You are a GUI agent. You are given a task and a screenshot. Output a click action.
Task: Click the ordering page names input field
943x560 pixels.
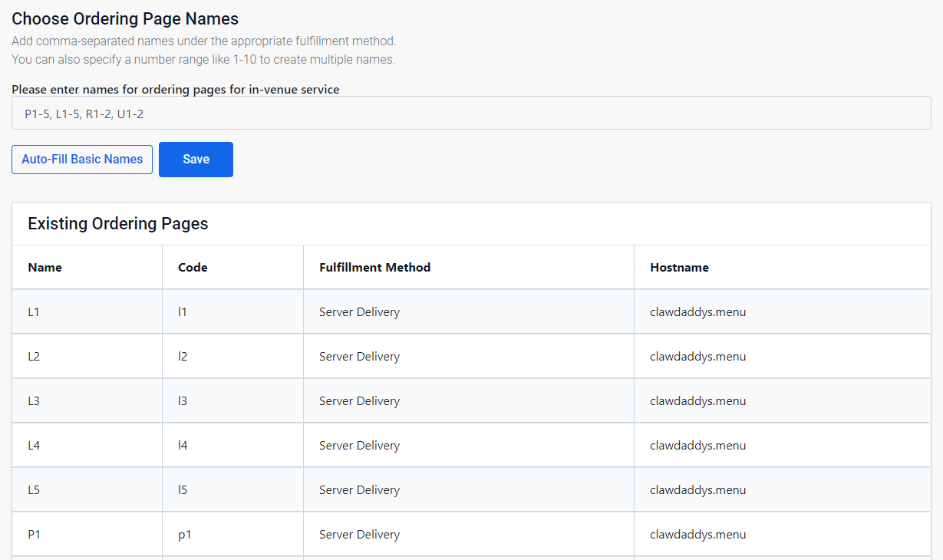tap(470, 112)
